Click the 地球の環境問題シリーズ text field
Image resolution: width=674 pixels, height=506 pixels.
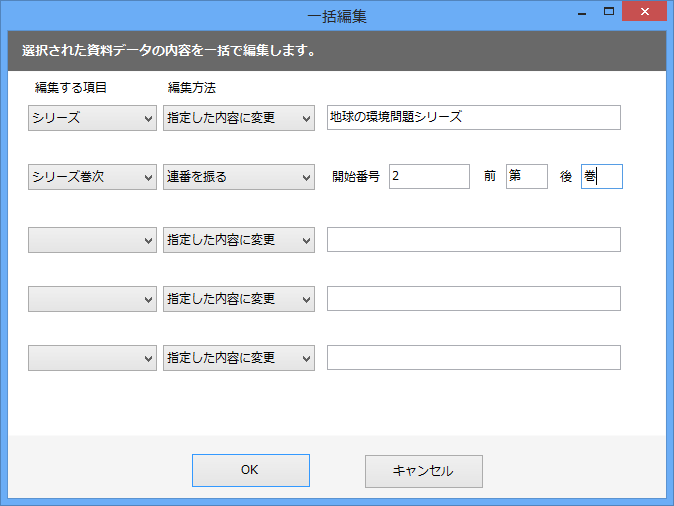(x=474, y=117)
